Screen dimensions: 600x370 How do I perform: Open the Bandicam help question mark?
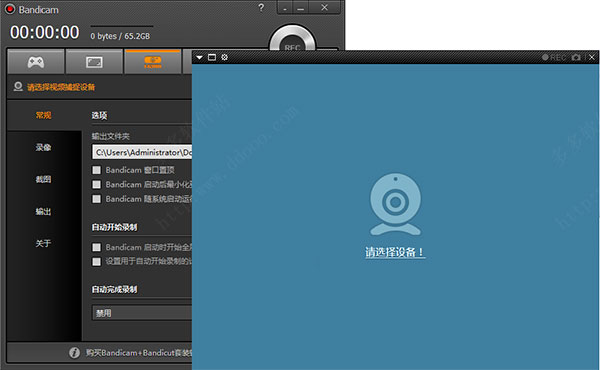point(261,8)
